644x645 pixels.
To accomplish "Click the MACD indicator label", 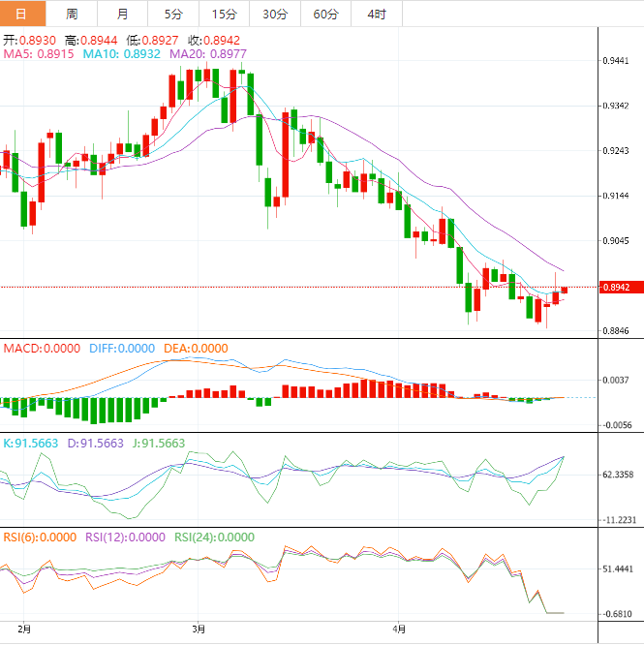I will (43, 349).
